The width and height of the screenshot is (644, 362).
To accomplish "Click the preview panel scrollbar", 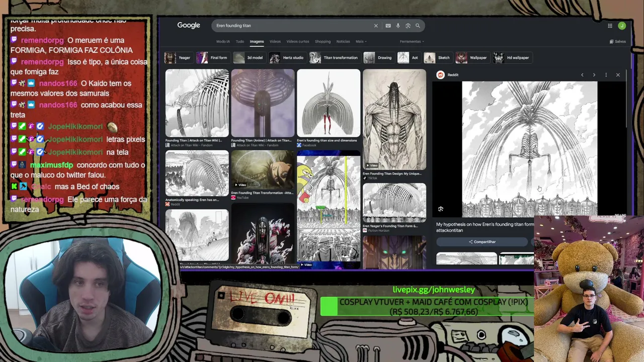I will (x=627, y=106).
